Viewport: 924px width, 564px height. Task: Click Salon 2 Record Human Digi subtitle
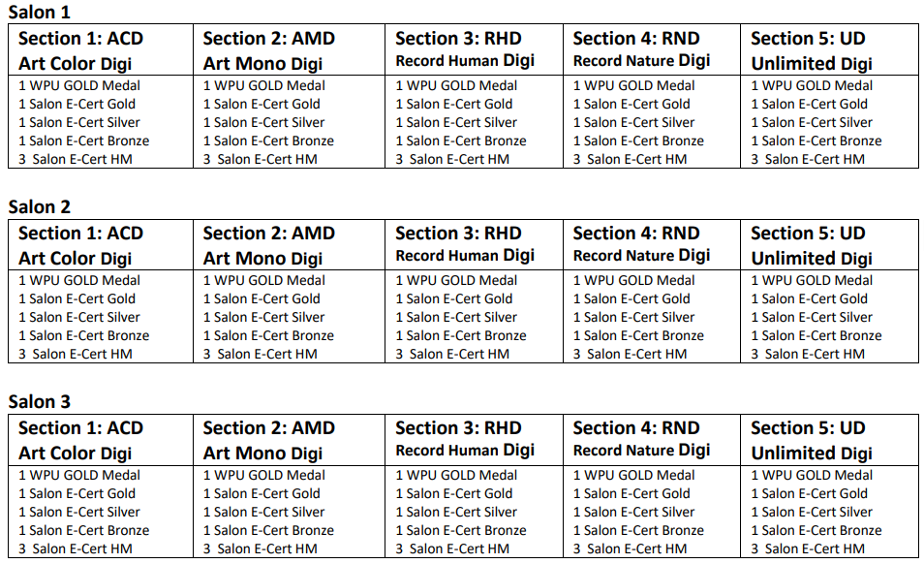[465, 255]
